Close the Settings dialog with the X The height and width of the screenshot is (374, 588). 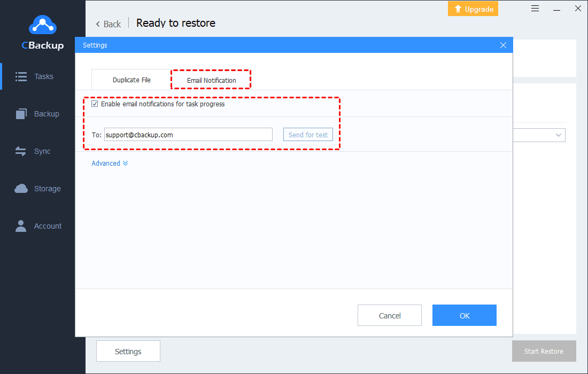point(503,45)
